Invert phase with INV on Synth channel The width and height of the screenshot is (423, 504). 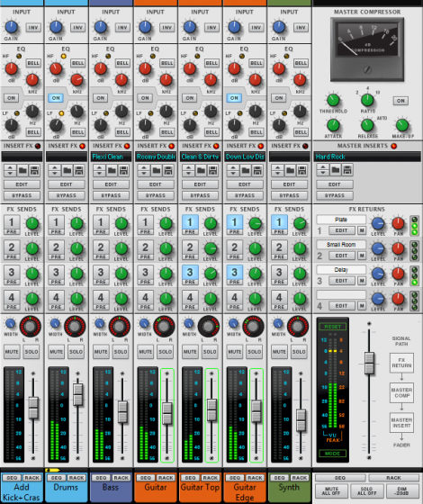coord(301,27)
